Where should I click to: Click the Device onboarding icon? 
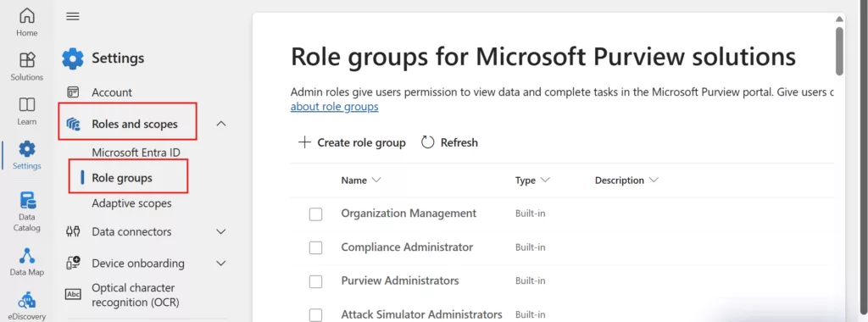click(x=73, y=264)
